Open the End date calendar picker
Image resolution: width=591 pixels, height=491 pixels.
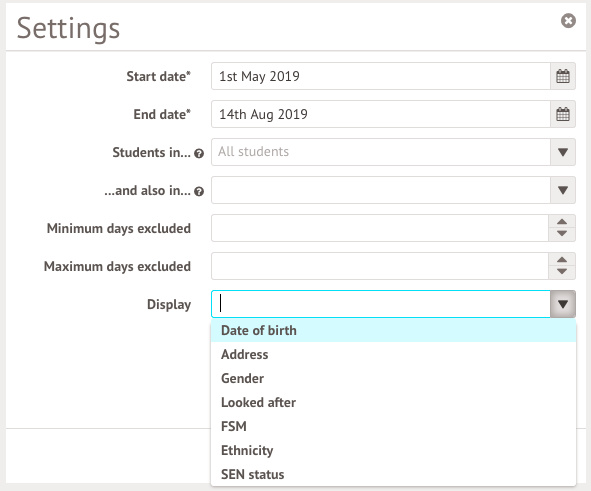563,114
